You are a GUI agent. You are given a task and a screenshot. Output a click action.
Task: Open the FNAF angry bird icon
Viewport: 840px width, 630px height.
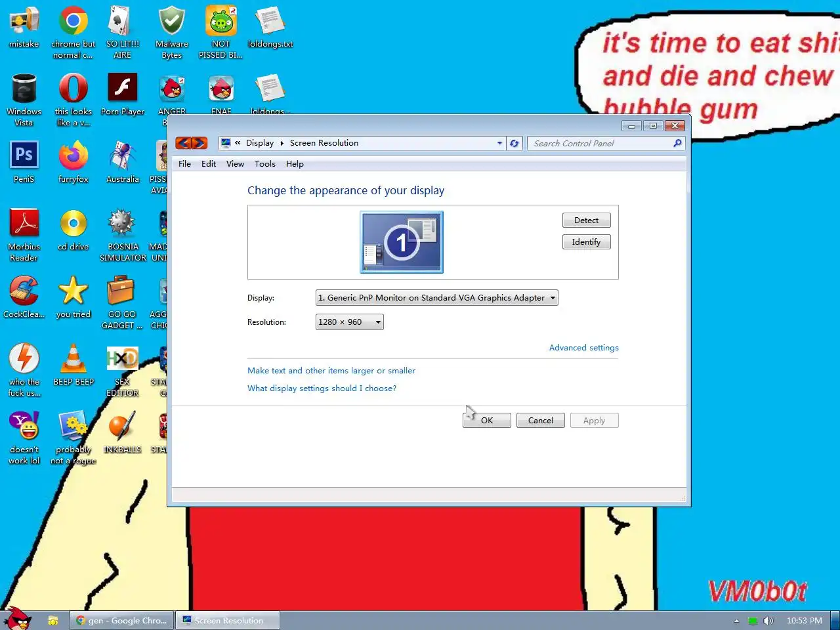tap(221, 94)
